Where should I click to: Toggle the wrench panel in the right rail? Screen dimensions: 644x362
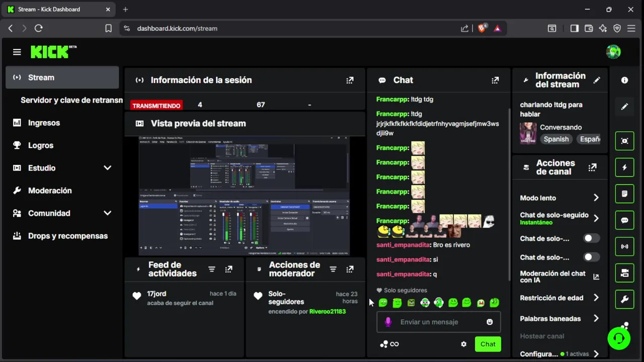pos(624,300)
